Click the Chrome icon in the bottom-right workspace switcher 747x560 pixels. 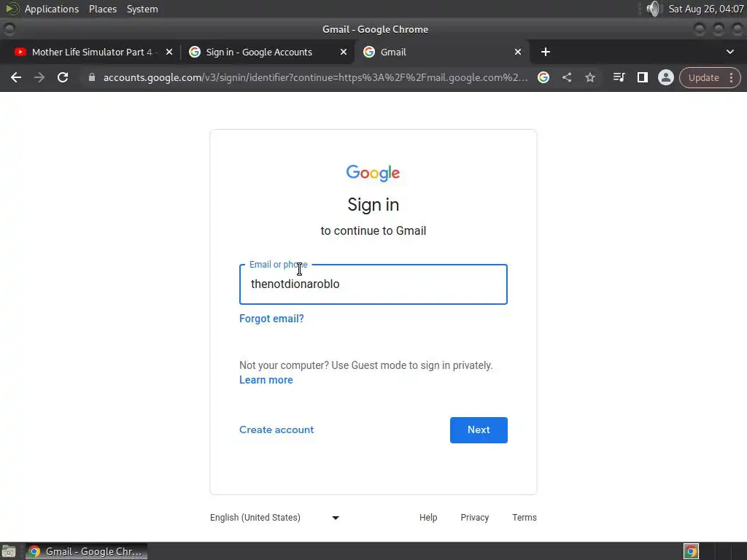(691, 551)
